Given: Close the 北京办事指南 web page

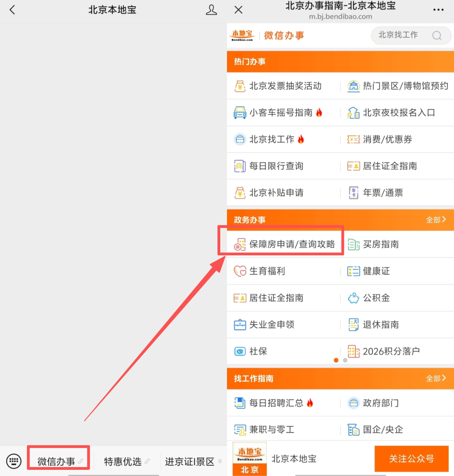Looking at the screenshot, I should (238, 10).
